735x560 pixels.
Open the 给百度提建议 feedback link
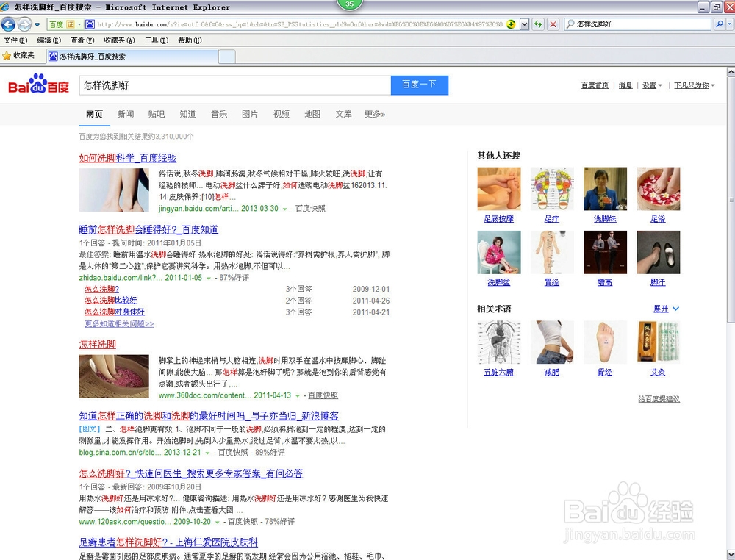click(659, 399)
